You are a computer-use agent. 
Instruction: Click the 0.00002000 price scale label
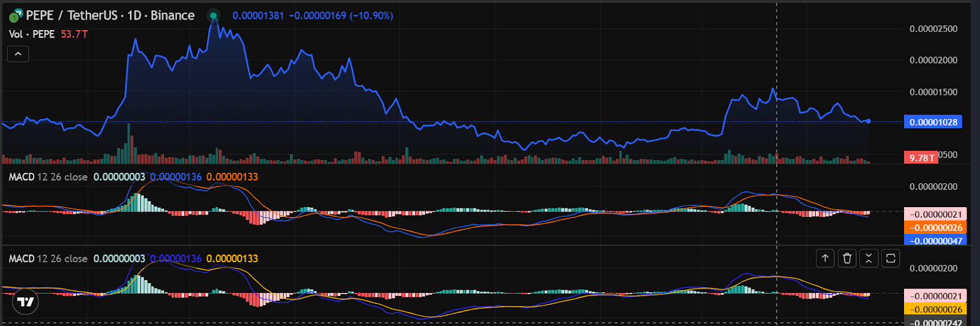coord(933,60)
